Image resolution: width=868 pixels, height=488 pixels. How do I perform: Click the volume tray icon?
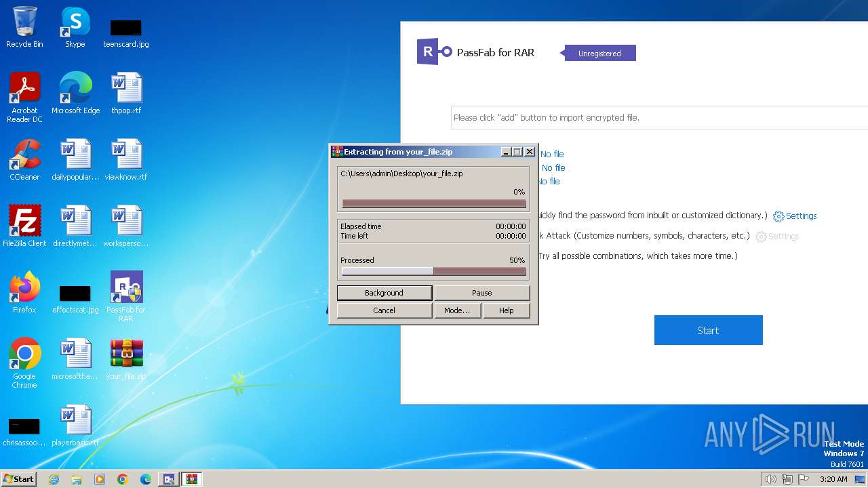770,479
